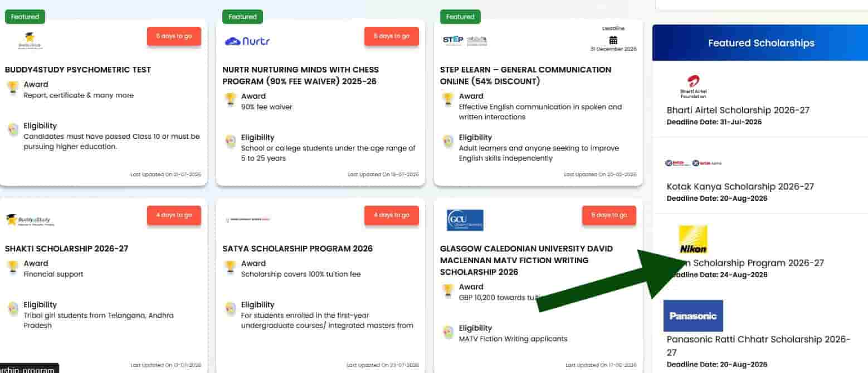Click '4 days to go' badge on Satya card

(392, 215)
